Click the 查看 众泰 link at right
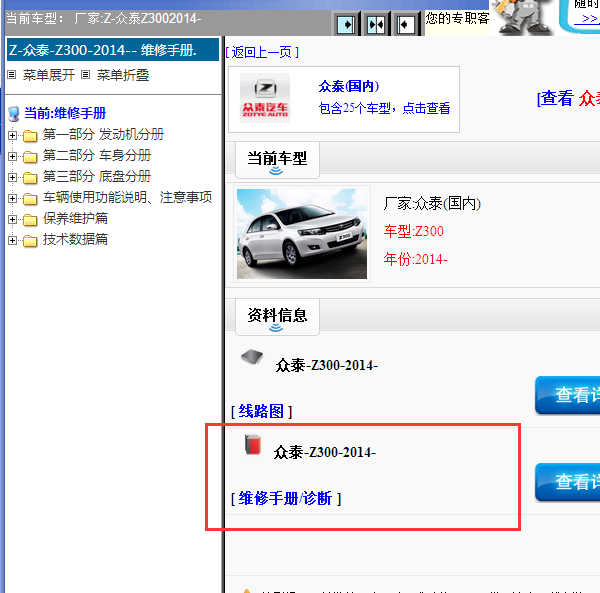 (x=568, y=98)
